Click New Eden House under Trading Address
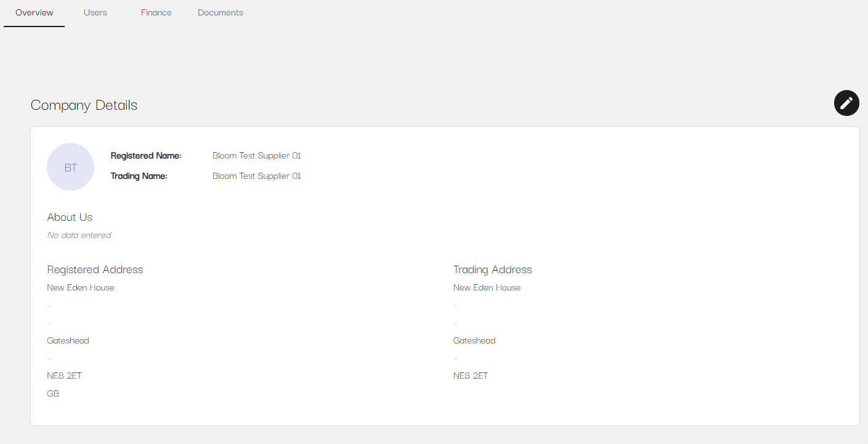 coord(487,287)
